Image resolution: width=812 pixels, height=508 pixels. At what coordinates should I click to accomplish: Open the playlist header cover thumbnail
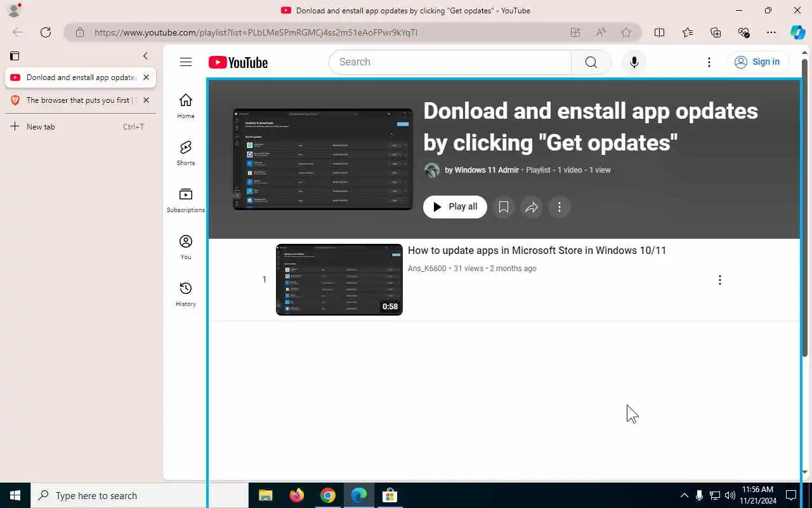pyautogui.click(x=323, y=159)
